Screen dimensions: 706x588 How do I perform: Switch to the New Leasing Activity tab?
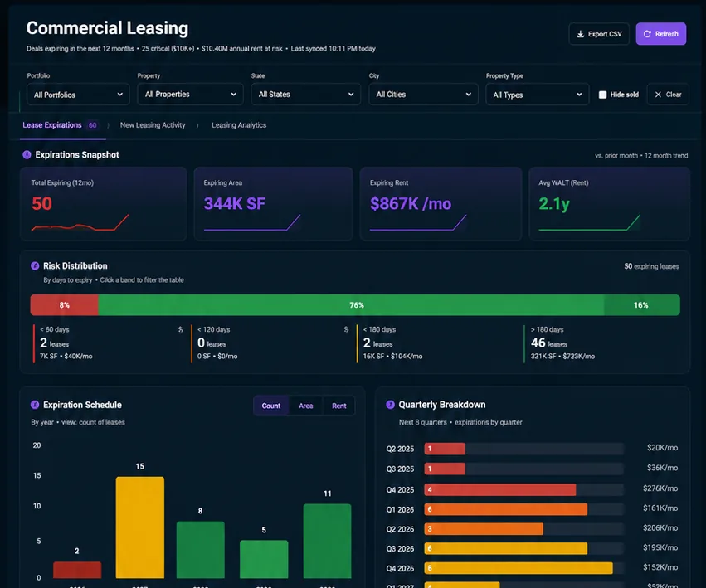(153, 125)
